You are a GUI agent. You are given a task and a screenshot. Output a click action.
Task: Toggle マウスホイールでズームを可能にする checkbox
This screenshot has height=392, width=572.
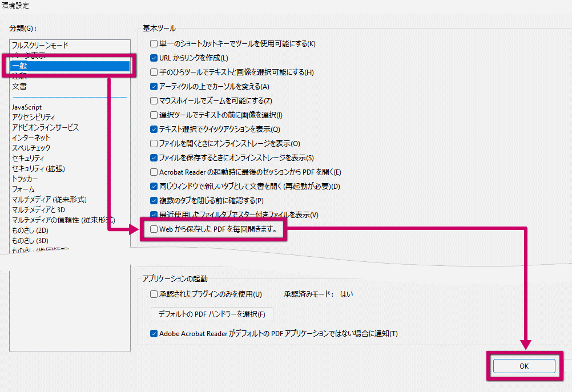click(154, 101)
